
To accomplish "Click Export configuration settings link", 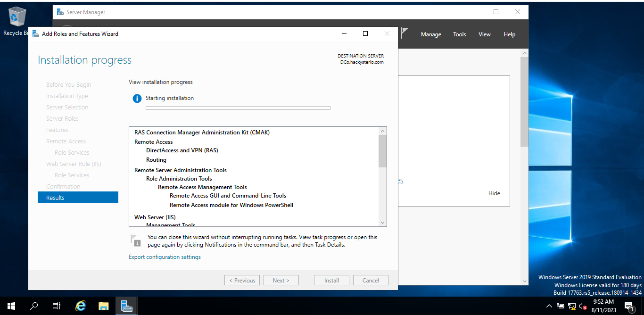I will coord(165,257).
